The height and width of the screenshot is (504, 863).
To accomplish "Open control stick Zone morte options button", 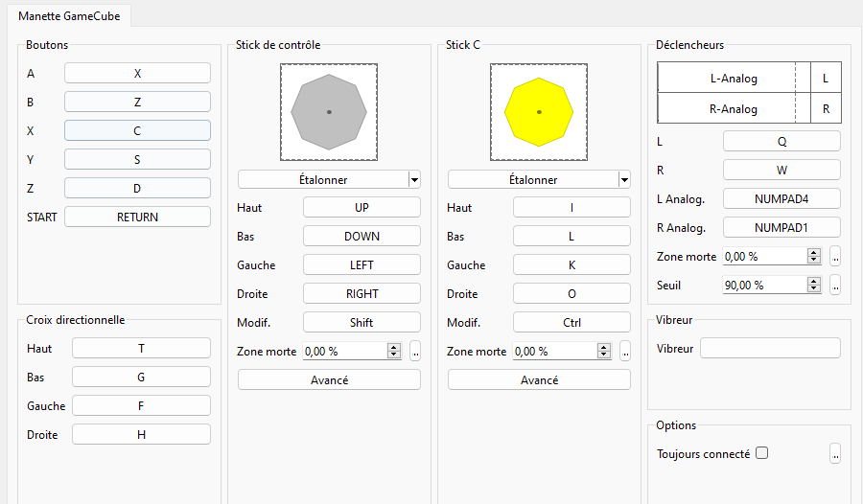I will (x=415, y=351).
